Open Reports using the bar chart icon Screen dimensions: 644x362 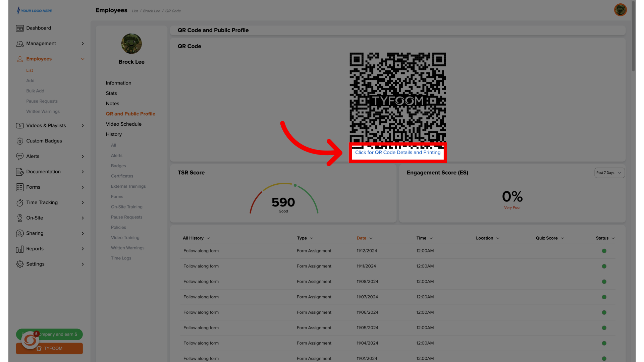point(20,249)
